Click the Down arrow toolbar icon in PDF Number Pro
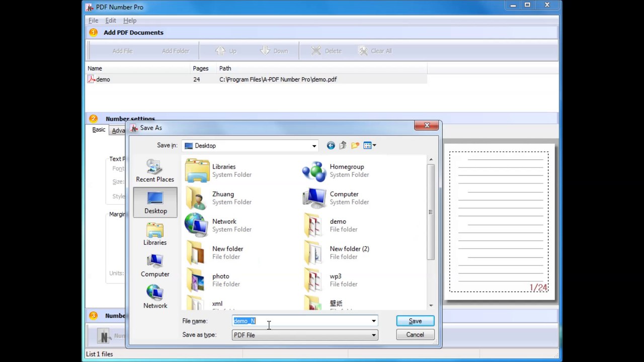Viewport: 644px width, 362px height. coord(266,51)
